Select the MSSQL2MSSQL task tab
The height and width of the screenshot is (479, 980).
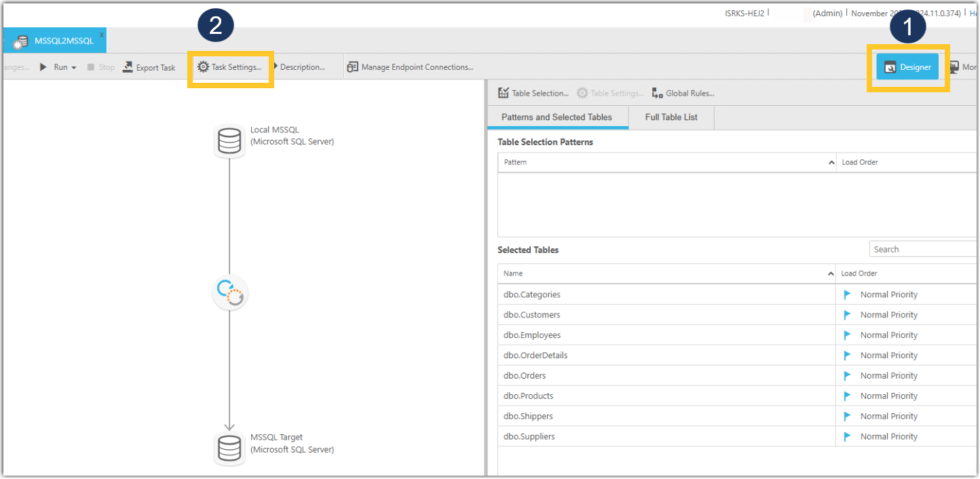pos(54,40)
